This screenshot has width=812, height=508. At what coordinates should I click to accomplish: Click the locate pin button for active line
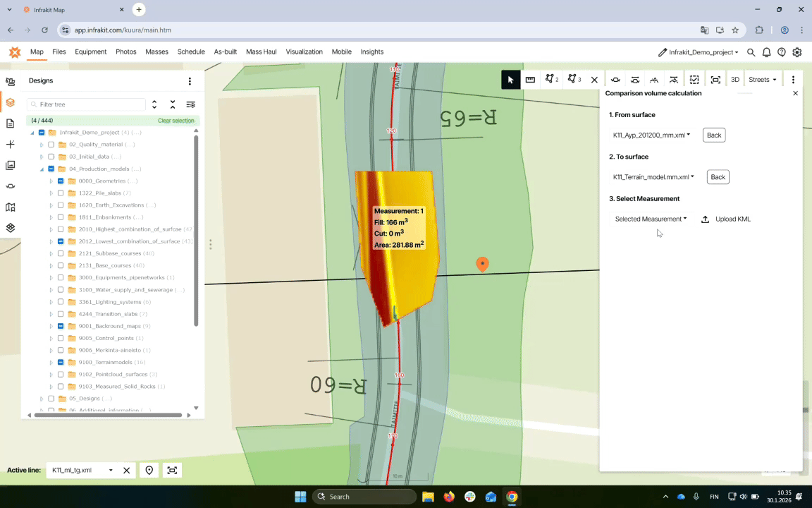pos(149,471)
